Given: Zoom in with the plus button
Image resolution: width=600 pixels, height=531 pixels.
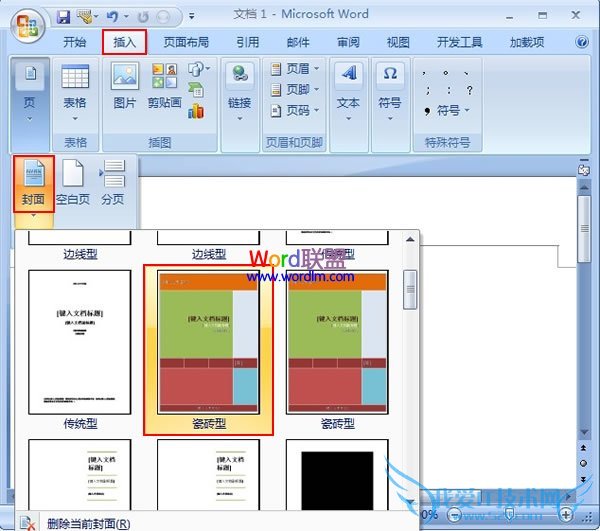Looking at the screenshot, I should (x=566, y=514).
